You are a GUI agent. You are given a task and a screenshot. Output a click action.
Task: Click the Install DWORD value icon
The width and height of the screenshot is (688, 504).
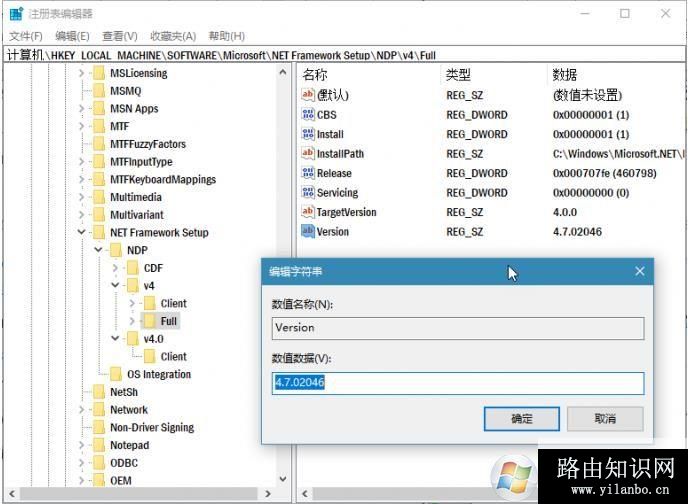pos(308,134)
